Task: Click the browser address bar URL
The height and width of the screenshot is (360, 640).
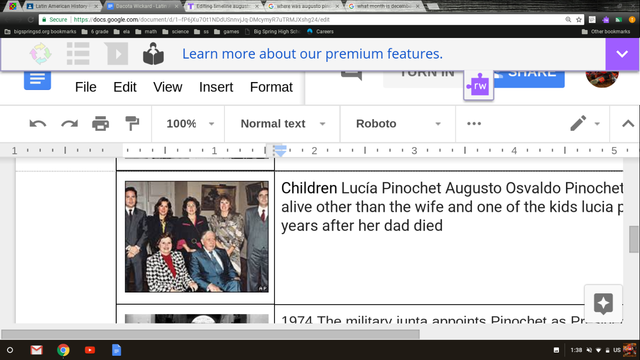Action: click(x=202, y=20)
